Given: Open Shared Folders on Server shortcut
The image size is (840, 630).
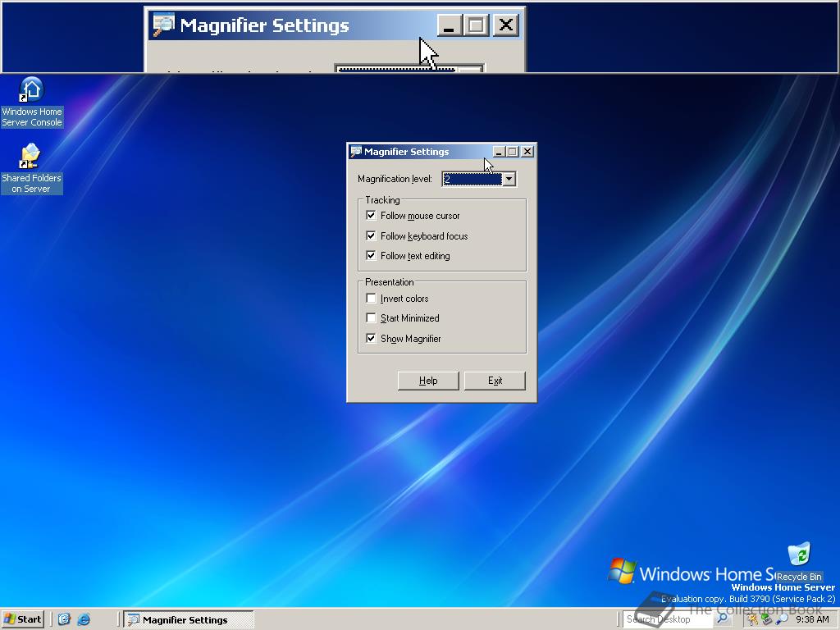Looking at the screenshot, I should (31, 168).
